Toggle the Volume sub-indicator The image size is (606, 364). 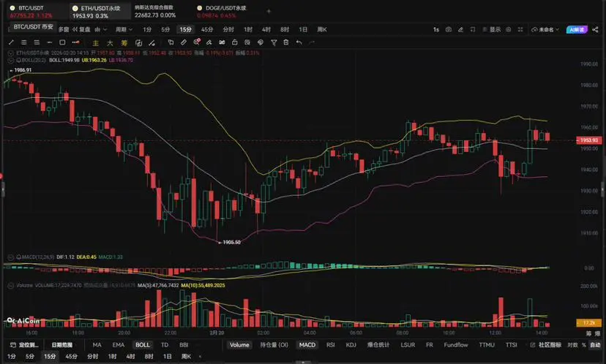239,345
